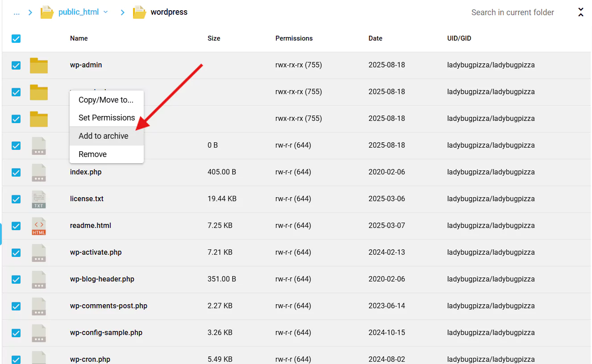
Task: Uncheck the wp-config-sample.php row checkbox
Action: (x=16, y=333)
